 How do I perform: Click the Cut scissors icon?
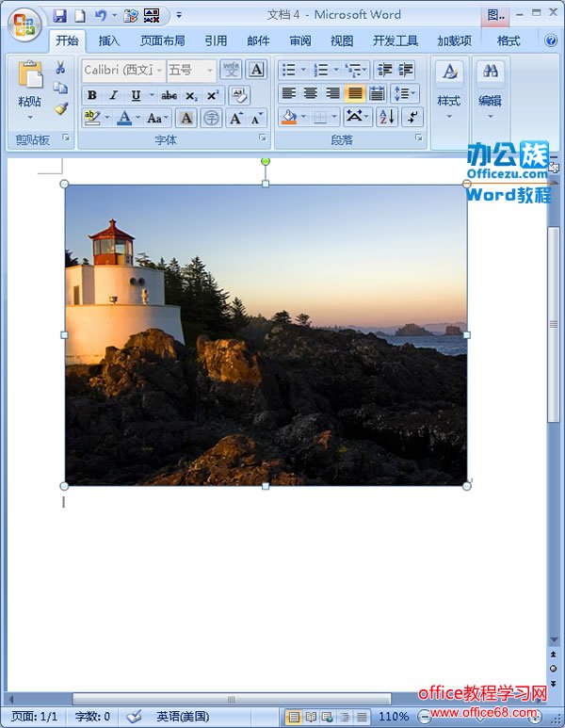[60, 68]
